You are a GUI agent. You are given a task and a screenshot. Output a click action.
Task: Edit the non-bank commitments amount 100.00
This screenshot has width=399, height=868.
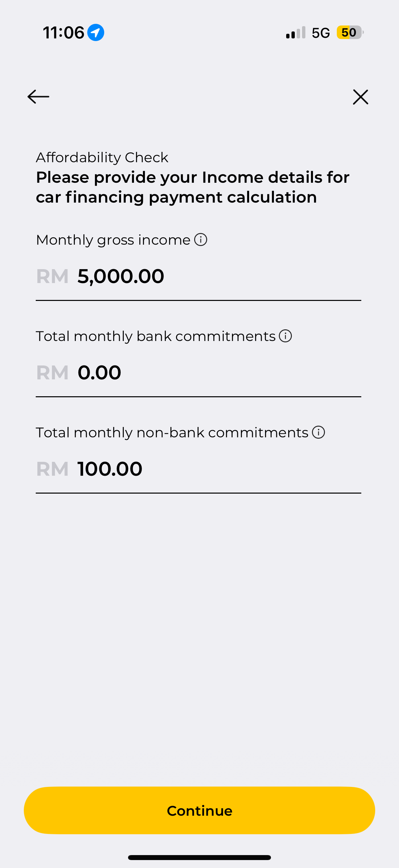tap(110, 469)
